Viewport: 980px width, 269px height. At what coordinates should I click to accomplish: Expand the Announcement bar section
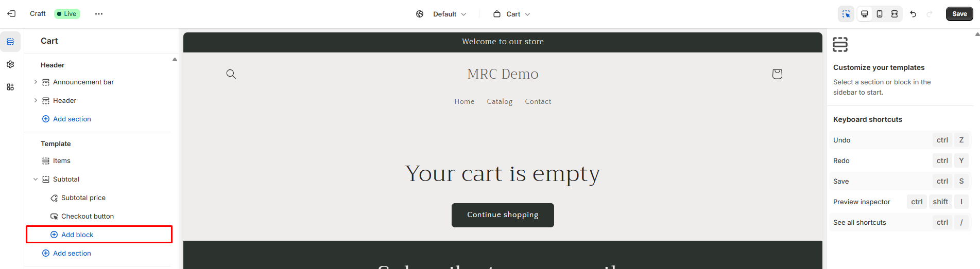pyautogui.click(x=36, y=82)
